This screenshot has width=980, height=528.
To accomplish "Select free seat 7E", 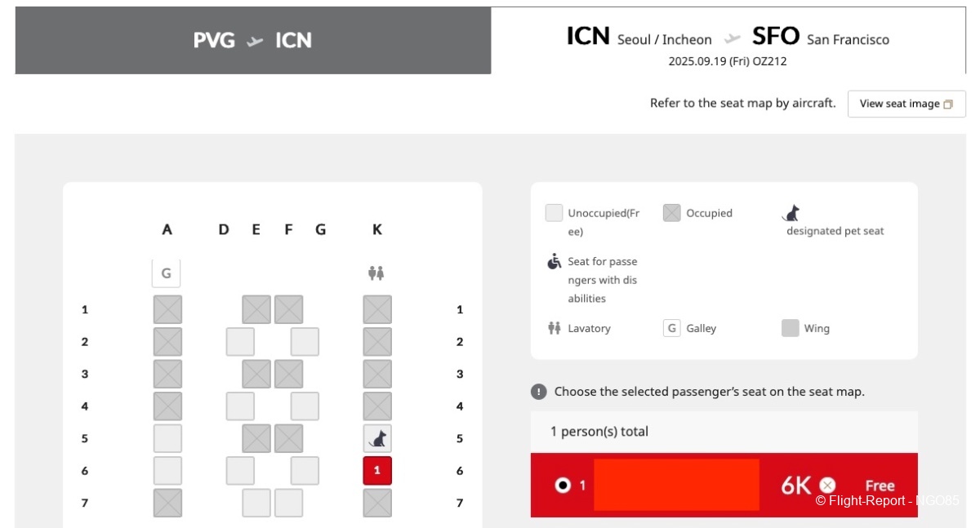I will click(256, 503).
